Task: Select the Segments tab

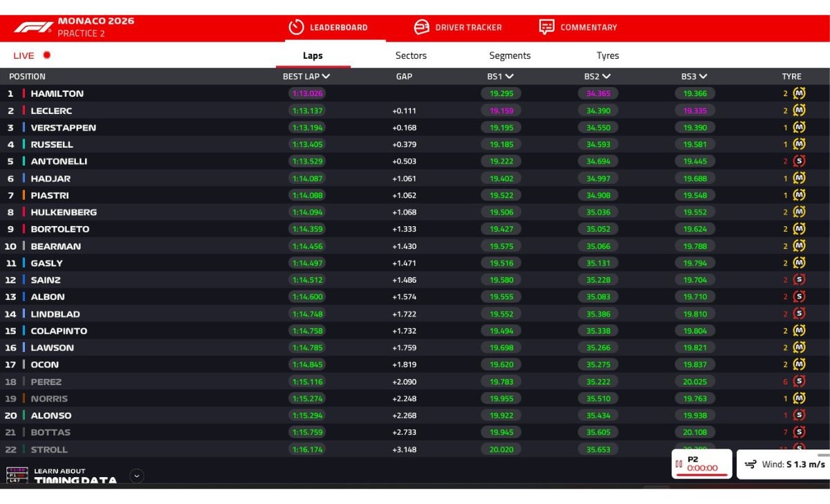Action: 510,55
